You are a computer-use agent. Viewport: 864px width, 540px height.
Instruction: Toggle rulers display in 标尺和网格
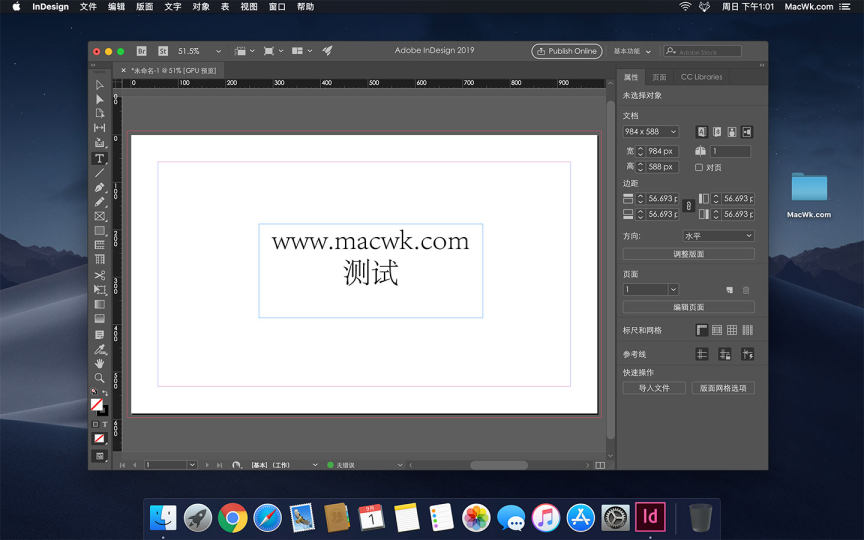pyautogui.click(x=702, y=330)
